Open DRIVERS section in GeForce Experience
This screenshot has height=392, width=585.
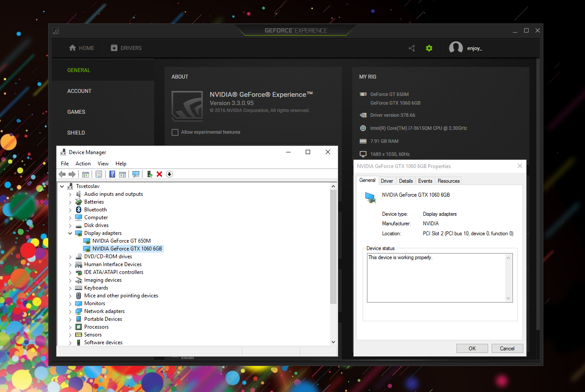[x=126, y=48]
